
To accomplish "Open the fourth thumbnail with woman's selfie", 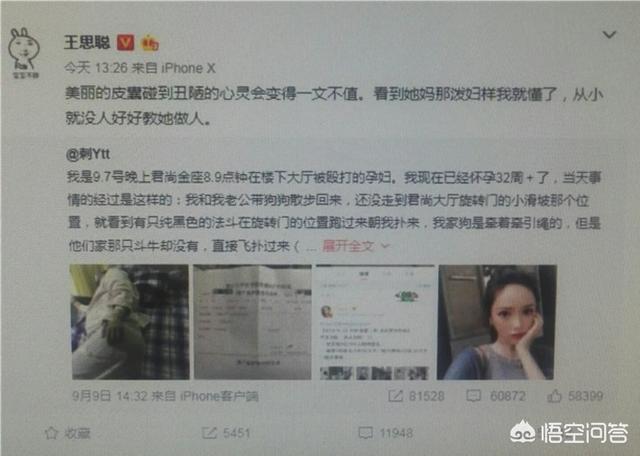I will [x=496, y=322].
